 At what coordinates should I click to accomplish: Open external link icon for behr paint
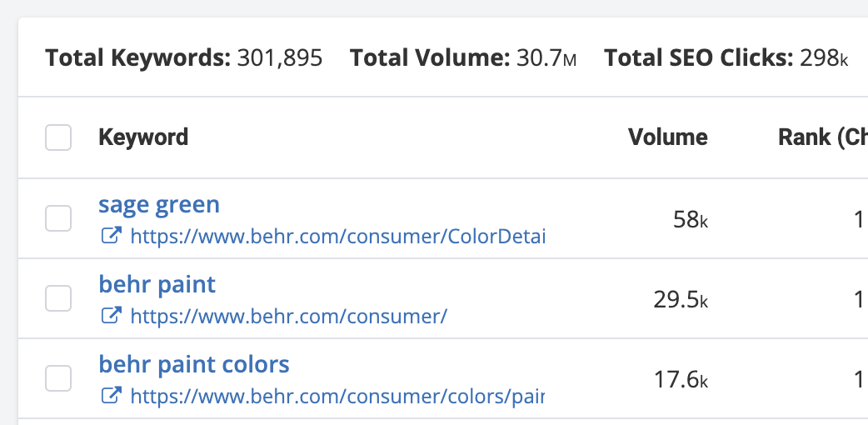pyautogui.click(x=111, y=315)
